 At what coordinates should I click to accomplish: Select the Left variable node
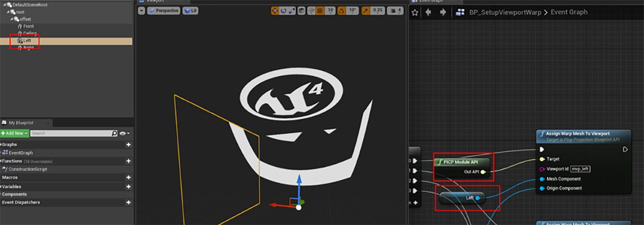pos(462,198)
